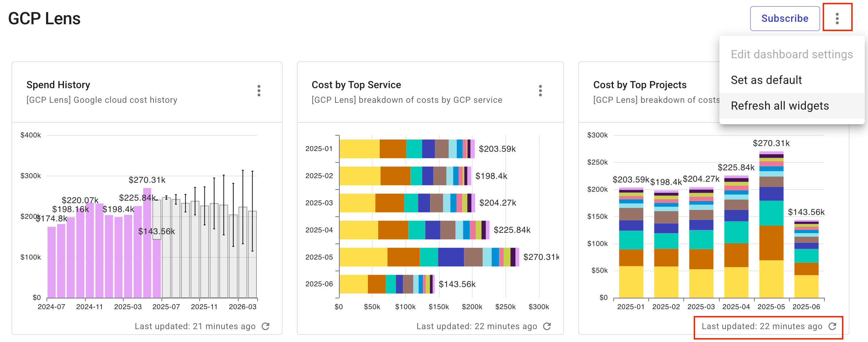Click the GCP Lens dashboard title
Screen dimensions: 868x342
tap(44, 19)
